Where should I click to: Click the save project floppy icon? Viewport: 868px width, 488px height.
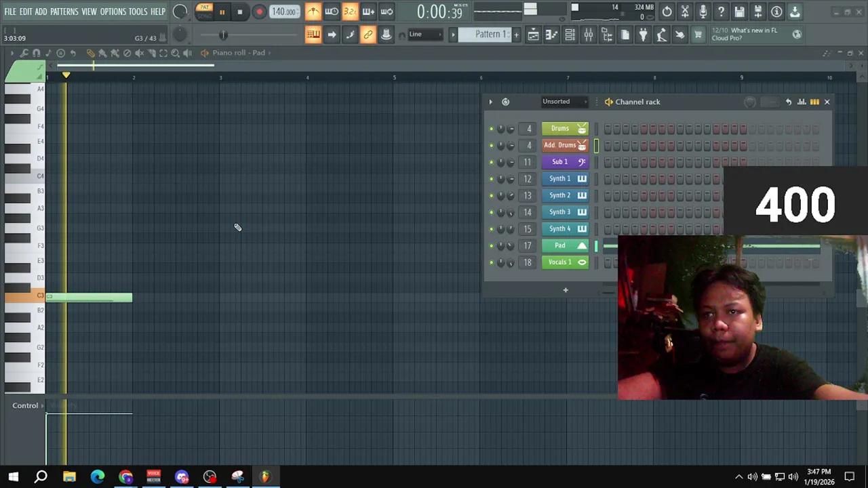(x=739, y=12)
